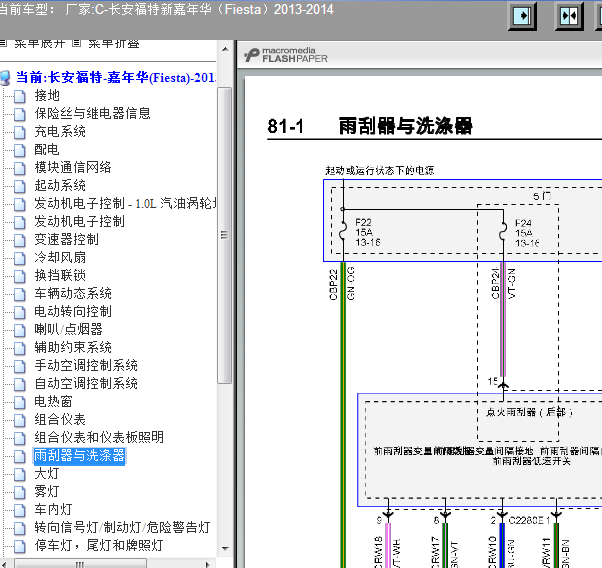The image size is (602, 568).
Task: Click the page icon next to 起动系统
Action: click(x=20, y=186)
